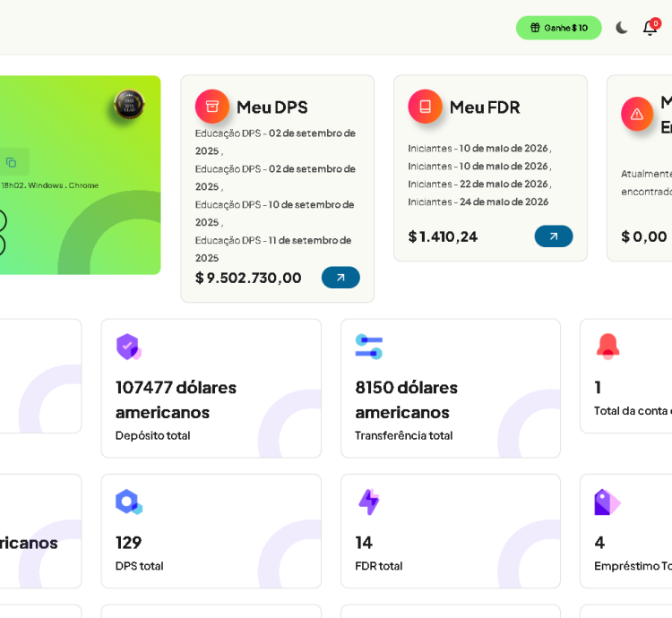Select the Meu DPS heading
This screenshot has height=618, width=672.
point(272,107)
